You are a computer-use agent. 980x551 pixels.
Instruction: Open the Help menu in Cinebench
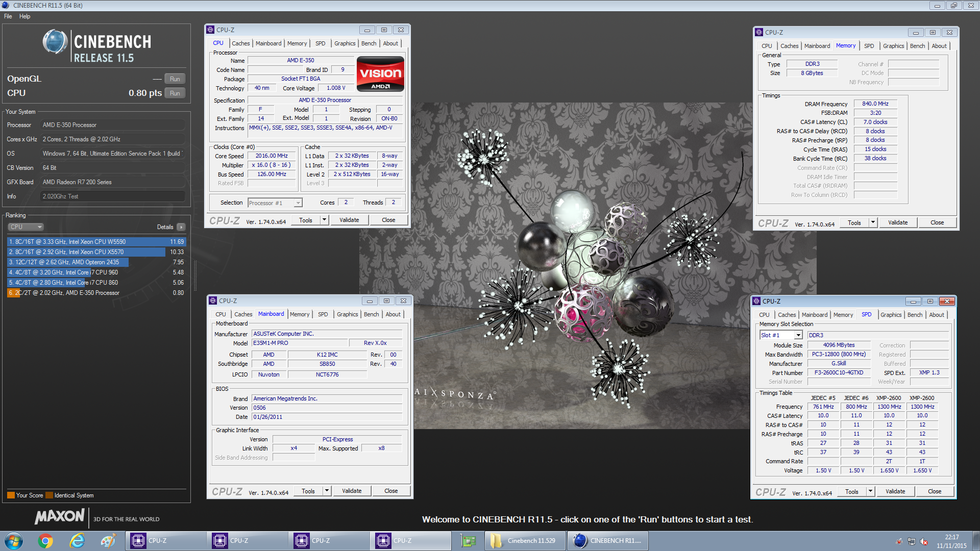(x=24, y=16)
